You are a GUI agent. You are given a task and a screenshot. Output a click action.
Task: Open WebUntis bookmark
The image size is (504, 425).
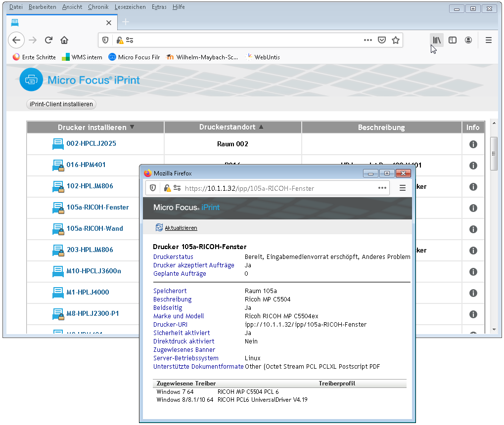tap(262, 57)
